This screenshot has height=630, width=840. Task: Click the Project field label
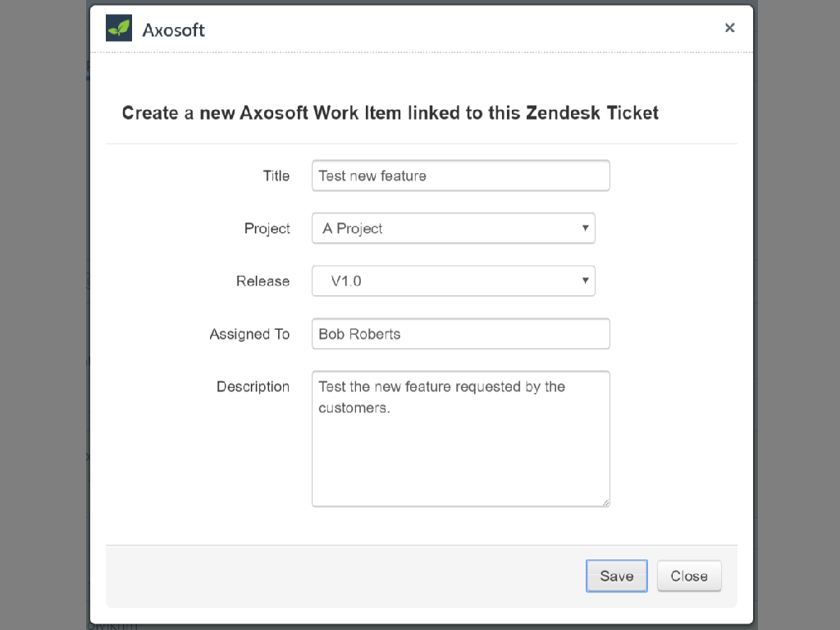[x=267, y=229]
